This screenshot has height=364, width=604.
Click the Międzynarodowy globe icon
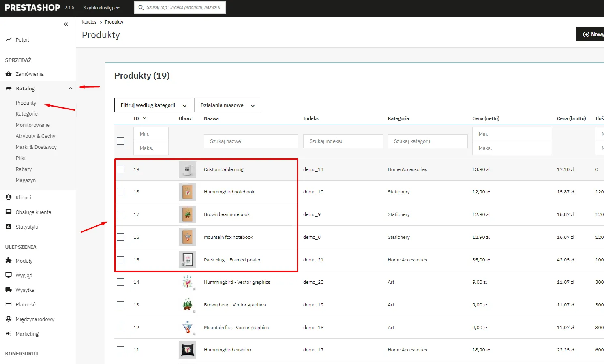pos(9,319)
